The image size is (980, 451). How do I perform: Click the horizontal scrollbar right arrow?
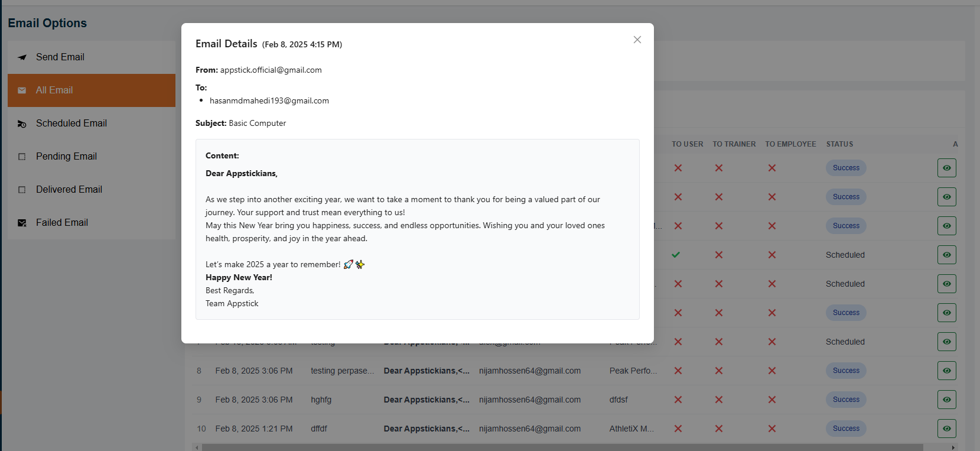[x=952, y=447]
